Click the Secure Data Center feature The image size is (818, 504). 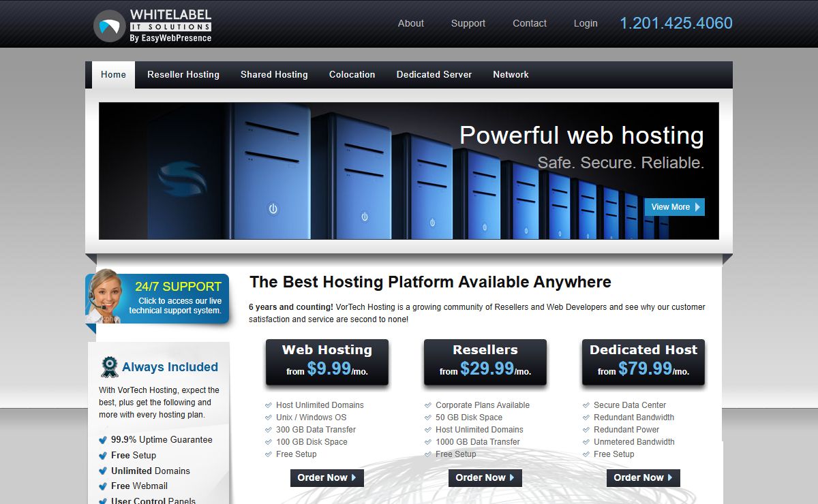pos(630,405)
